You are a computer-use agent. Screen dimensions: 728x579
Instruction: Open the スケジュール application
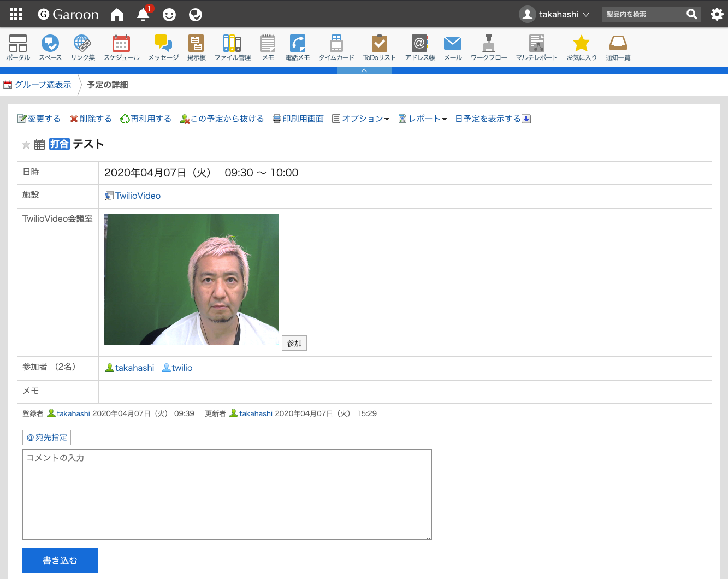tap(121, 48)
